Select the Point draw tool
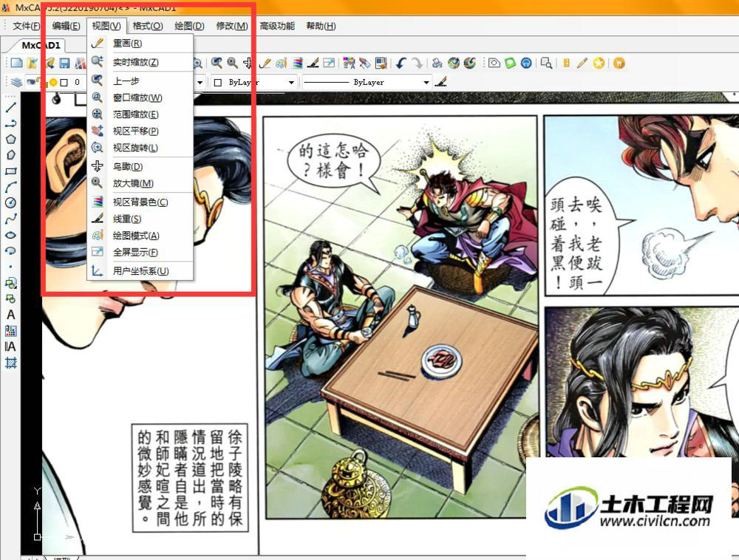The width and height of the screenshot is (739, 560). 10,267
